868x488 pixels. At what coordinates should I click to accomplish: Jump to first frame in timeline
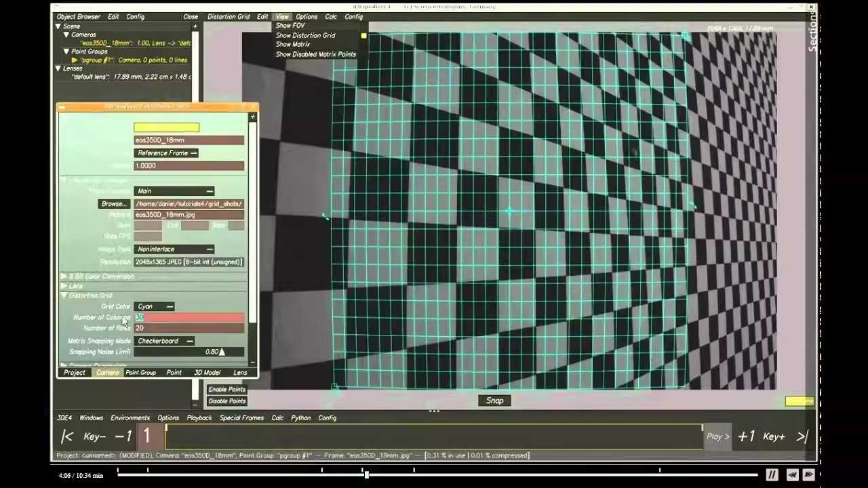point(67,437)
